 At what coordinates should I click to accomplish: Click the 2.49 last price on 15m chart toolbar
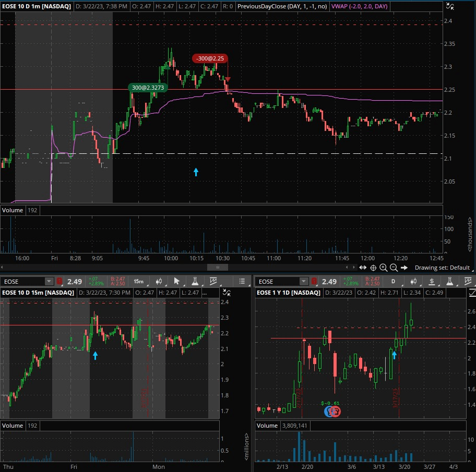coord(75,282)
